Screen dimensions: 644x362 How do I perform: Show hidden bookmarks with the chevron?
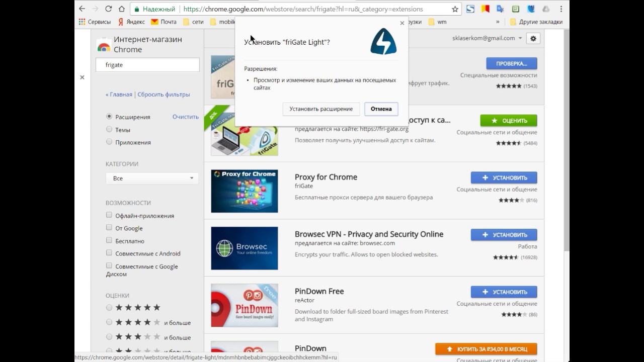[x=498, y=22]
